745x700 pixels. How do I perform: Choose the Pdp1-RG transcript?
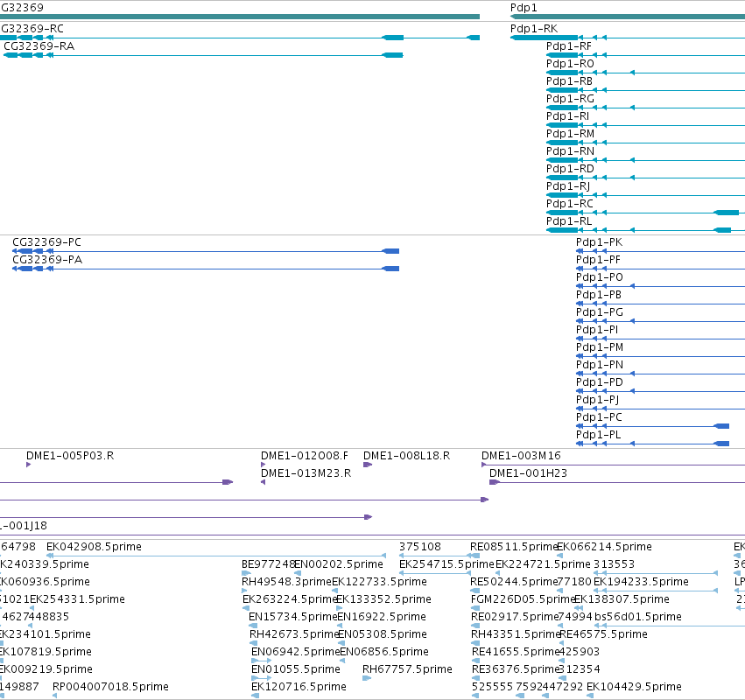click(570, 99)
